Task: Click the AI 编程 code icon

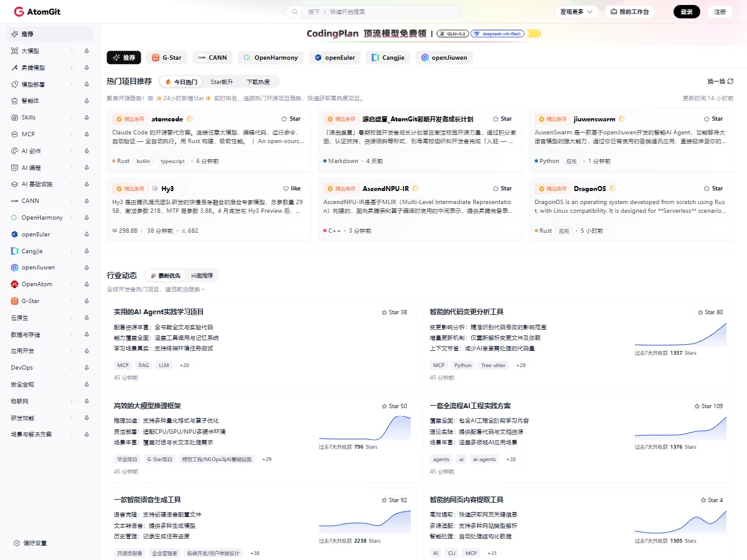Action: (15, 168)
